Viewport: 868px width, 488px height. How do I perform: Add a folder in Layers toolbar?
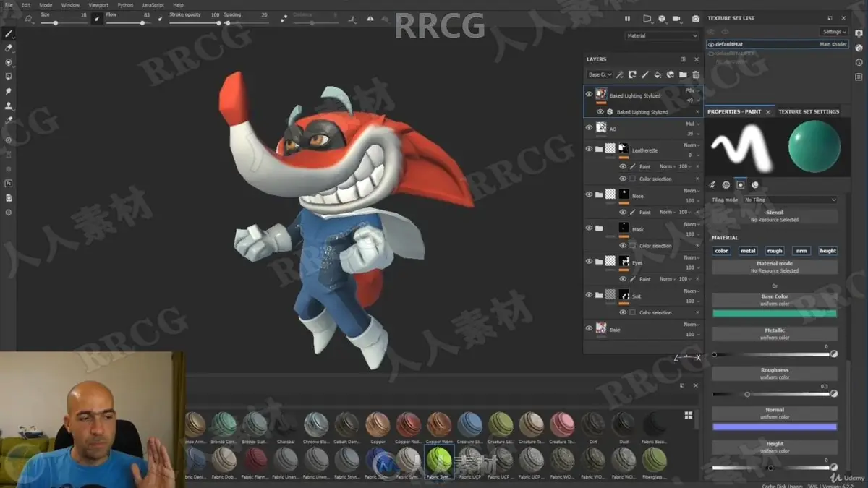pos(683,74)
